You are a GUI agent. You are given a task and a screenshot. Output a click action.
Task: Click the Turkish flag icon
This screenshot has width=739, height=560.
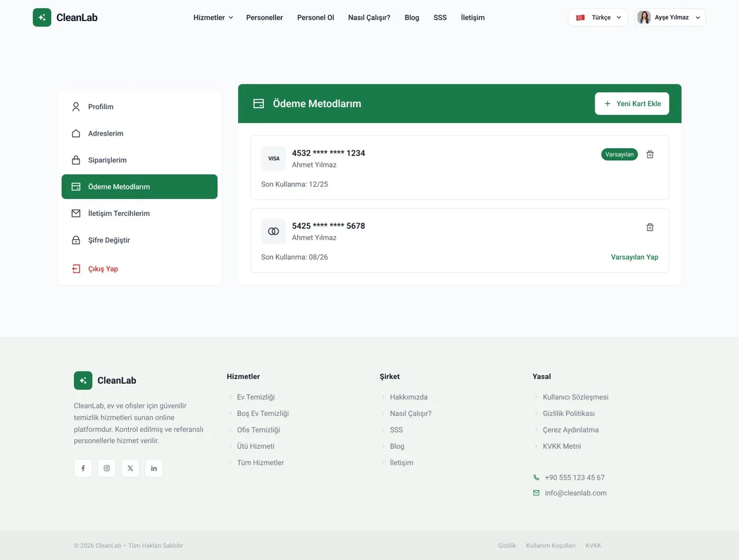(580, 17)
